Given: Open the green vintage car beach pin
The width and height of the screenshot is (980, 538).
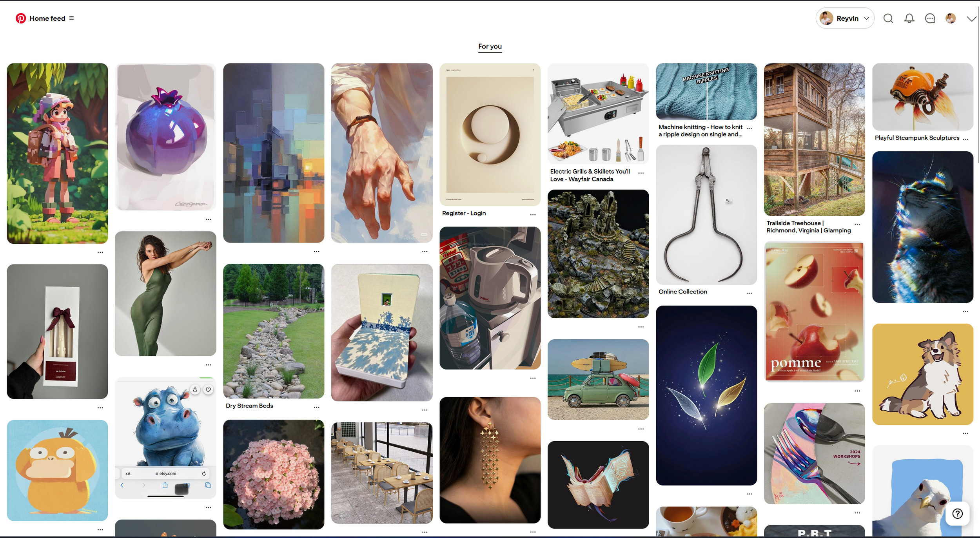Looking at the screenshot, I should click(x=598, y=380).
